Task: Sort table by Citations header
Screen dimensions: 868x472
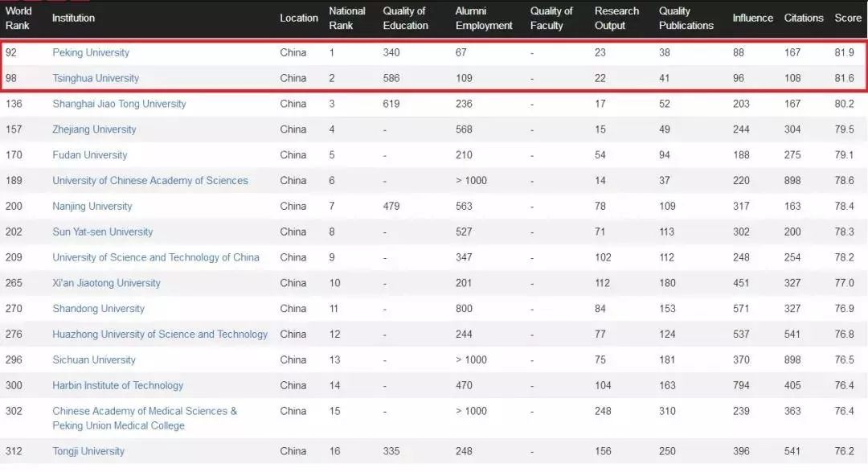Action: pos(804,18)
